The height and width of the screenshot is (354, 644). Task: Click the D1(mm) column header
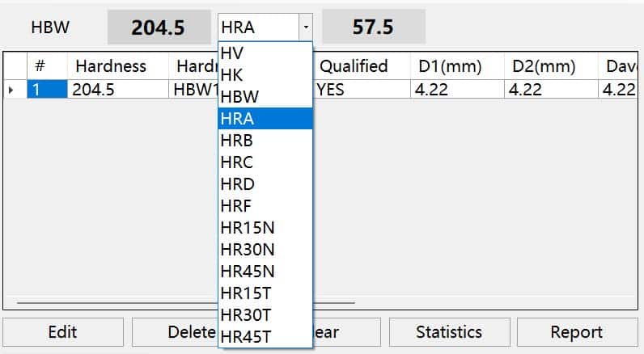click(x=453, y=66)
